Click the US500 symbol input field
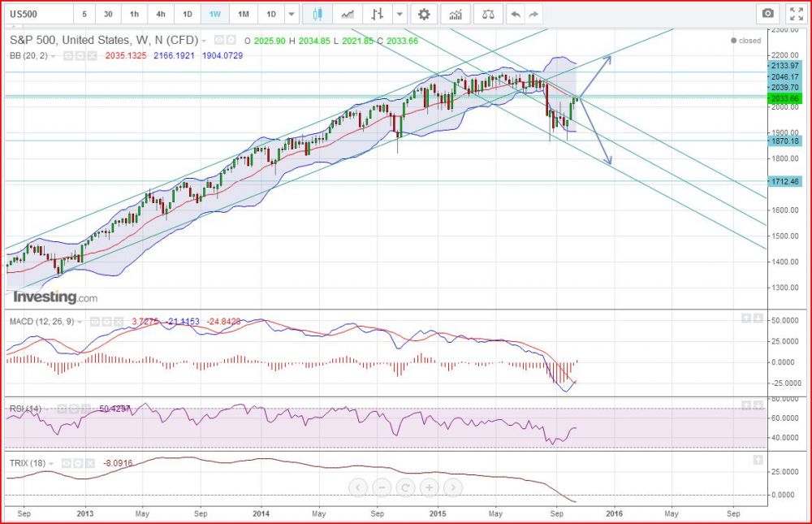The height and width of the screenshot is (524, 812). [x=37, y=14]
